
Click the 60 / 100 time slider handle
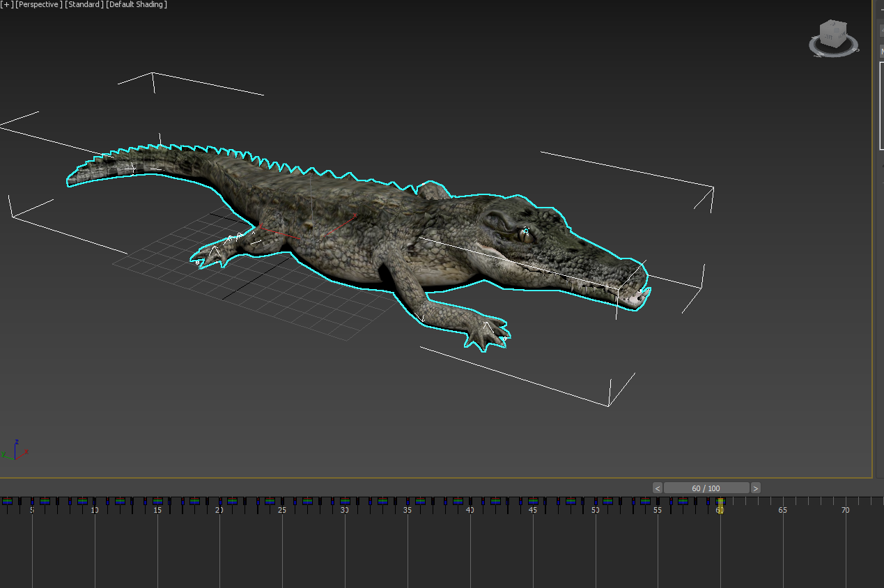(x=706, y=488)
